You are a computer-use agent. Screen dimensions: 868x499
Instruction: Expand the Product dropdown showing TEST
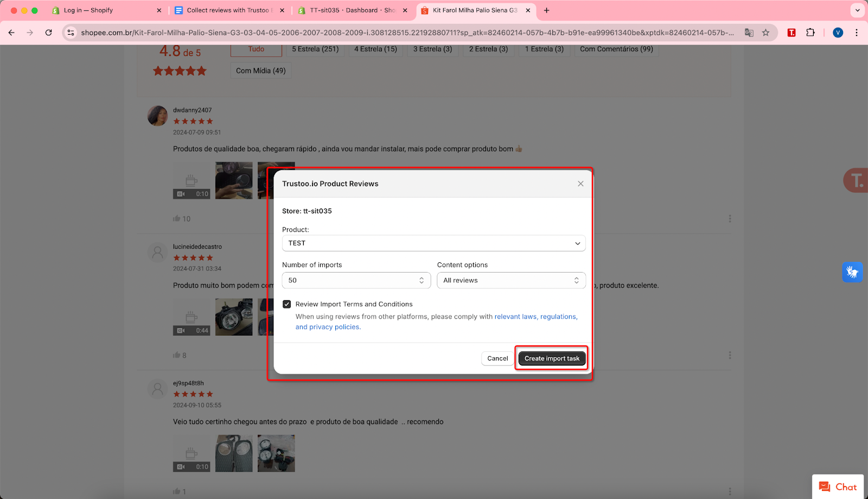(433, 243)
